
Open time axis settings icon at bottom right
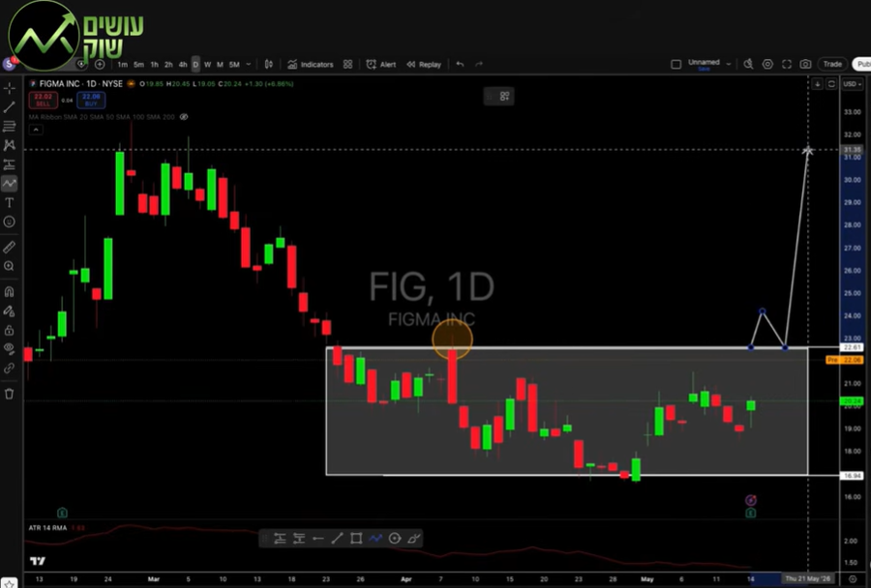pyautogui.click(x=854, y=579)
